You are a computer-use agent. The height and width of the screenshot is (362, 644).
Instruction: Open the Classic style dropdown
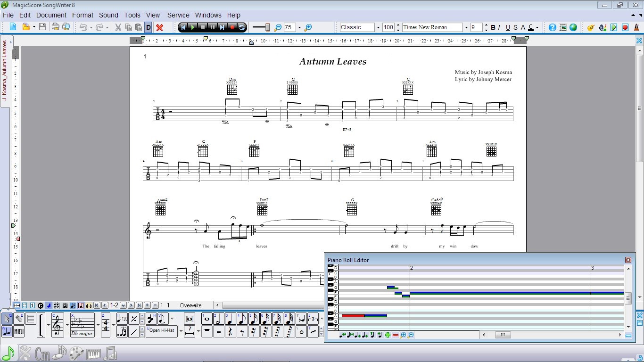pos(378,27)
